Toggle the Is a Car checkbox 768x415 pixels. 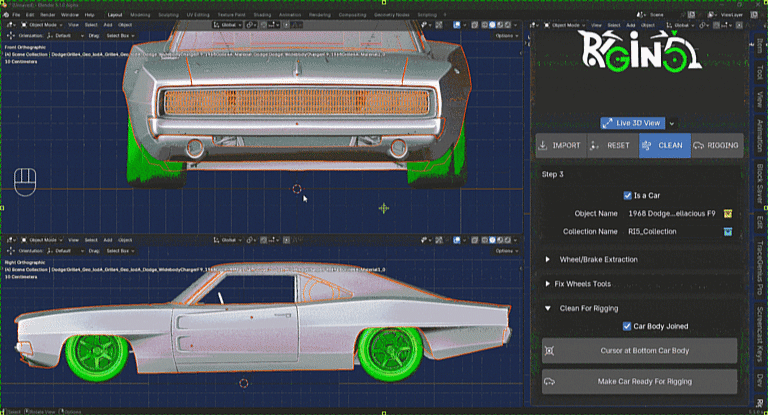click(627, 195)
